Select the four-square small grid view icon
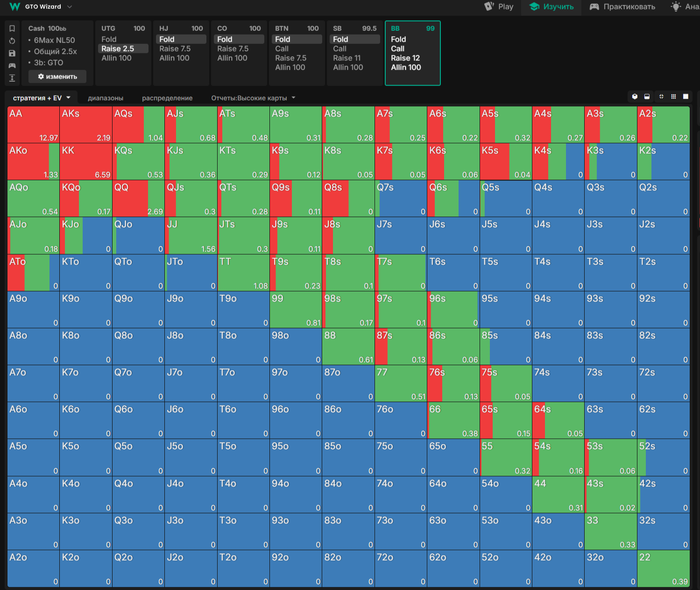Viewport: 700px width, 590px height. [x=661, y=97]
